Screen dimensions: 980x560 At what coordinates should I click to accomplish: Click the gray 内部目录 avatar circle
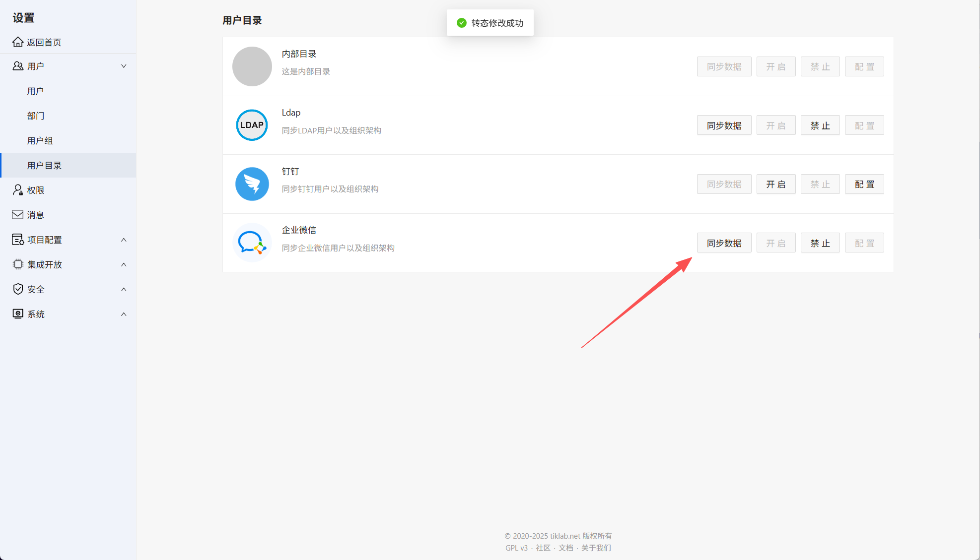pos(252,66)
